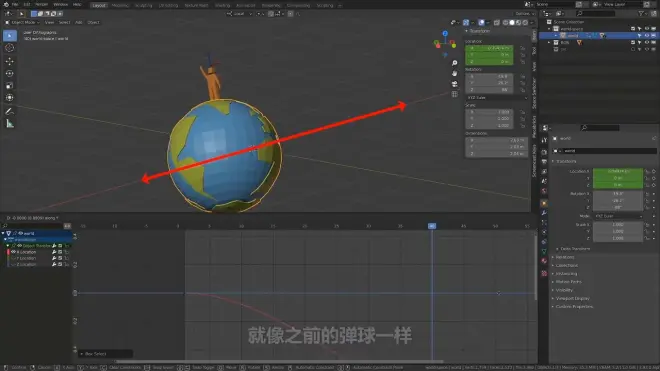The width and height of the screenshot is (660, 371).
Task: Lock X location in sidebar Transform panel
Action: pos(522,48)
